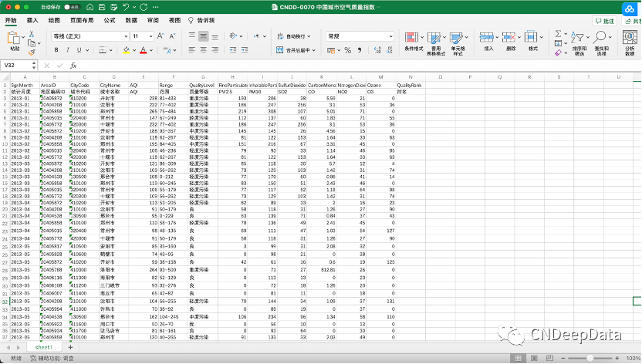
Task: Open 套用表格格式 format as table
Action: point(436,44)
